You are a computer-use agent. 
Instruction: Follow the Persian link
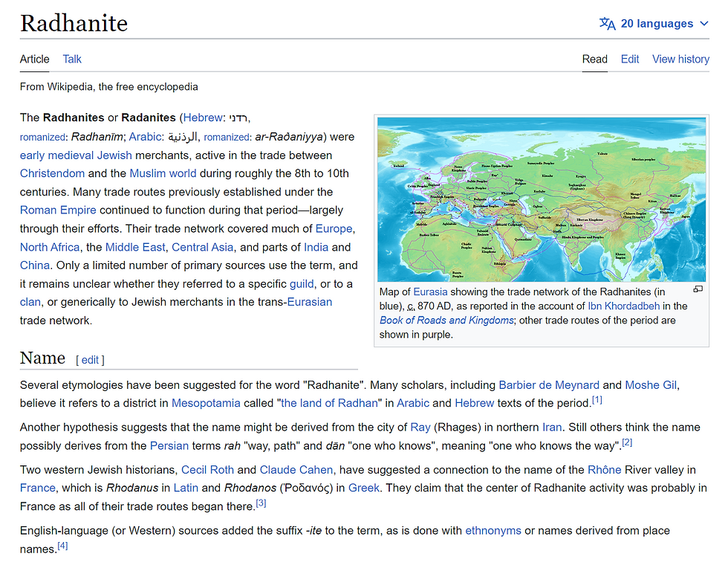tap(169, 446)
